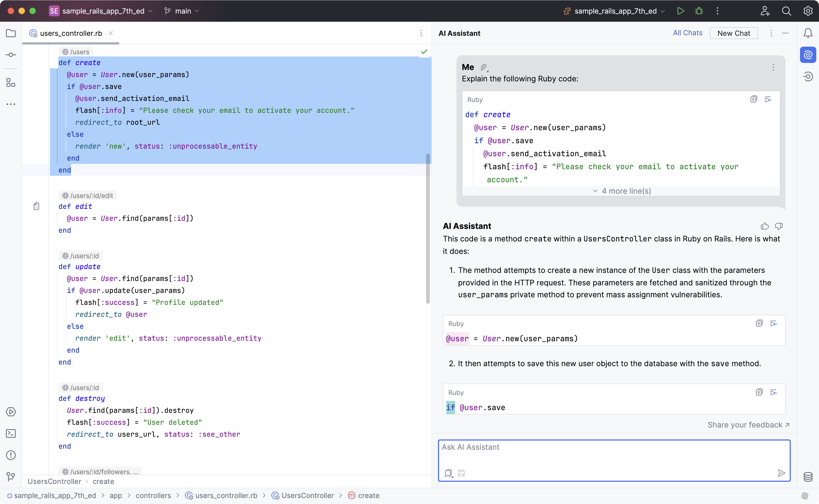Click the users_controller.rb file tab
Image resolution: width=819 pixels, height=504 pixels.
(x=70, y=33)
